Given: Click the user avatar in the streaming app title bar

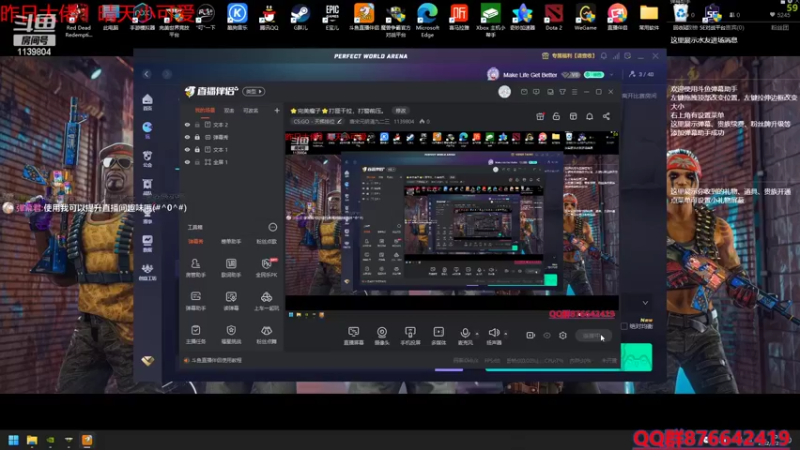Looking at the screenshot, I should (x=504, y=92).
